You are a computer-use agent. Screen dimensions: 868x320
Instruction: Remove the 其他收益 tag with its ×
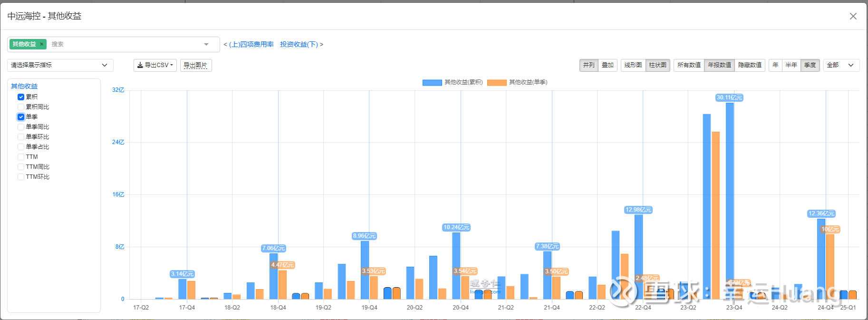pyautogui.click(x=42, y=44)
